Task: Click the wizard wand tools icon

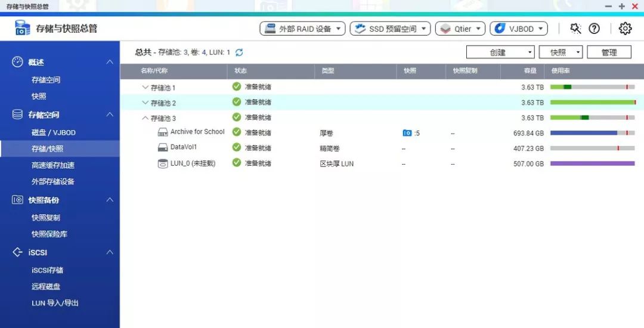Action: (x=575, y=28)
